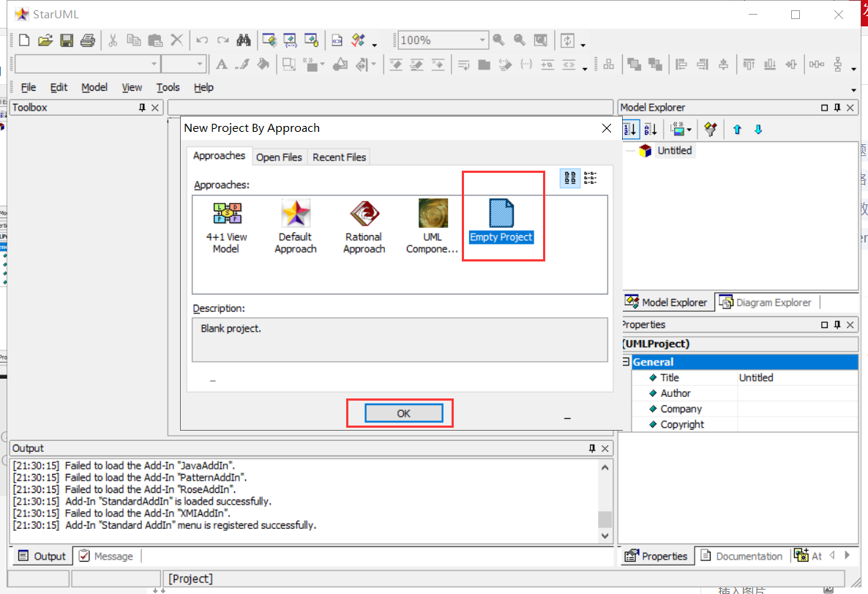This screenshot has height=594, width=868.
Task: Click the Fill Color paint bucket icon
Action: click(x=263, y=64)
